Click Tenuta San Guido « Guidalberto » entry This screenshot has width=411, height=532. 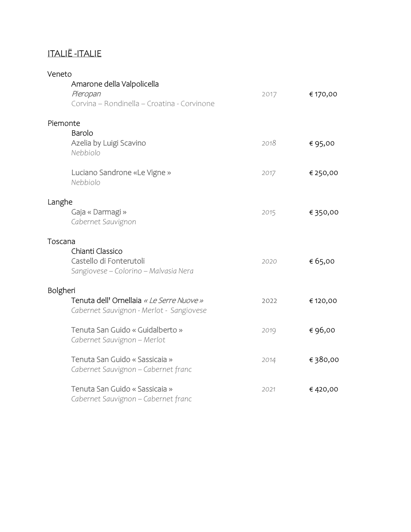pyautogui.click(x=127, y=330)
